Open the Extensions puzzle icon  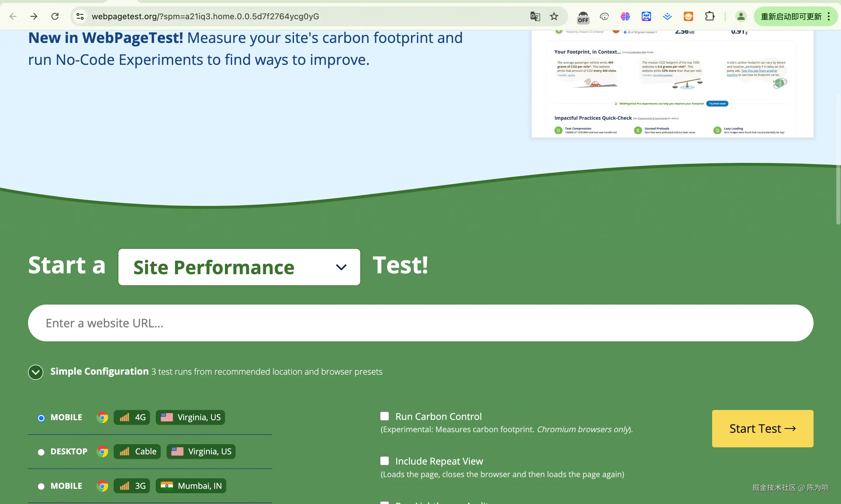click(x=710, y=16)
